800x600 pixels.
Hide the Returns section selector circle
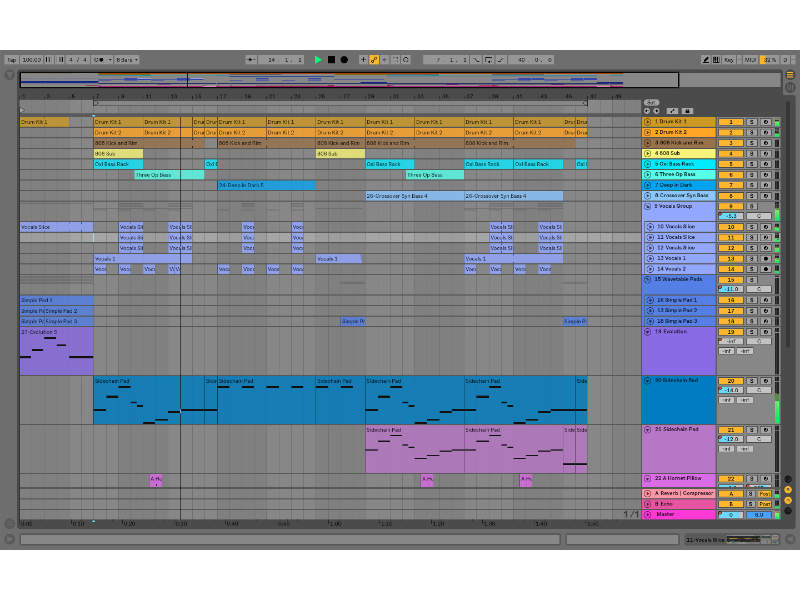(x=788, y=490)
